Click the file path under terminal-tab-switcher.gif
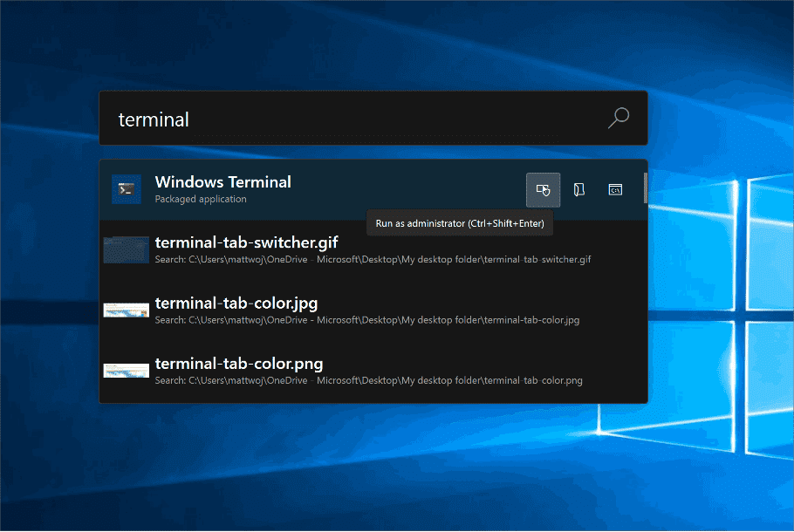This screenshot has width=794, height=532. 373,259
